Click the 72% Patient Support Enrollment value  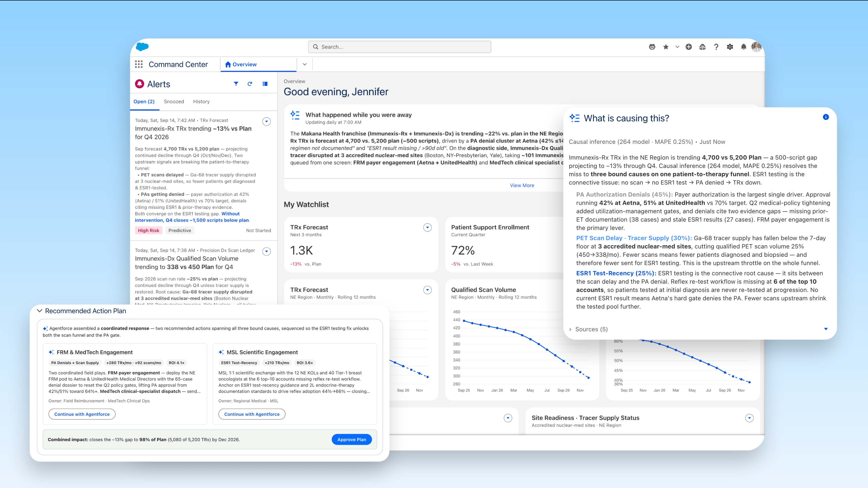coord(463,251)
